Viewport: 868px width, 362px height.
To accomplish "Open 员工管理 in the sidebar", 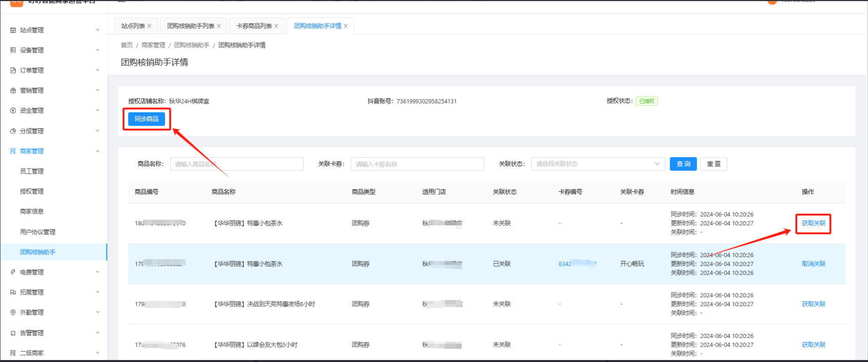I will pyautogui.click(x=32, y=171).
